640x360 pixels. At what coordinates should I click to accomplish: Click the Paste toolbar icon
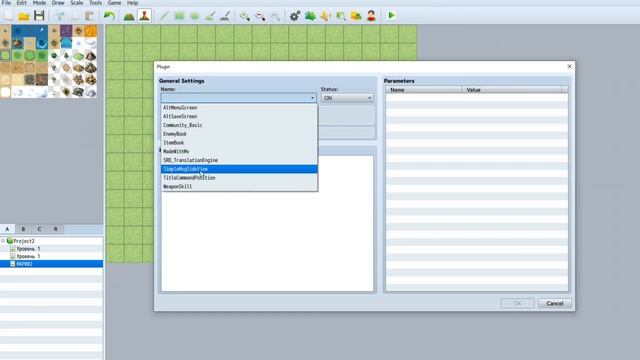tap(89, 16)
